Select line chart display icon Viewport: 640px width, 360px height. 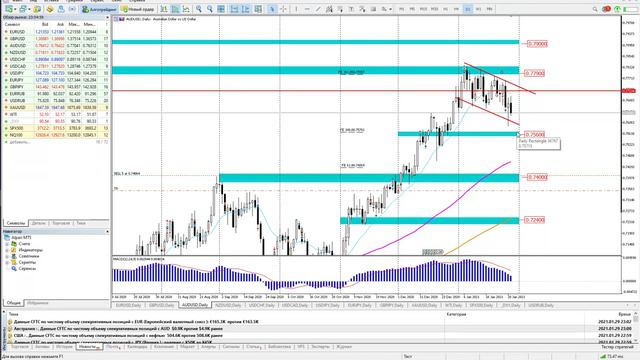click(x=186, y=9)
